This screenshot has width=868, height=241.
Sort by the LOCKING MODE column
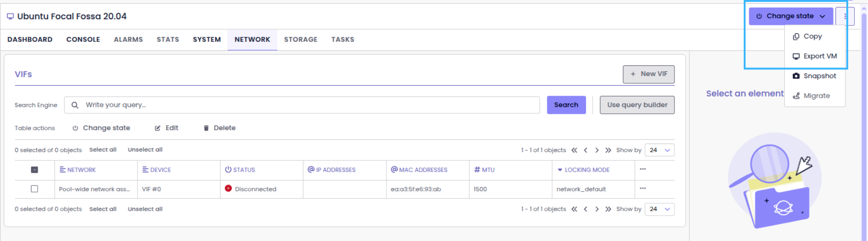pyautogui.click(x=587, y=170)
